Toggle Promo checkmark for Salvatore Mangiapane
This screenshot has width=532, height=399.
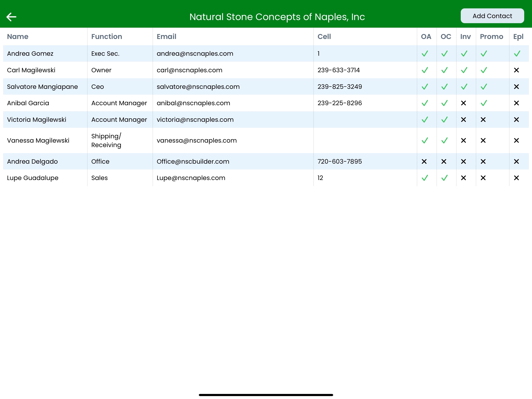tap(484, 87)
